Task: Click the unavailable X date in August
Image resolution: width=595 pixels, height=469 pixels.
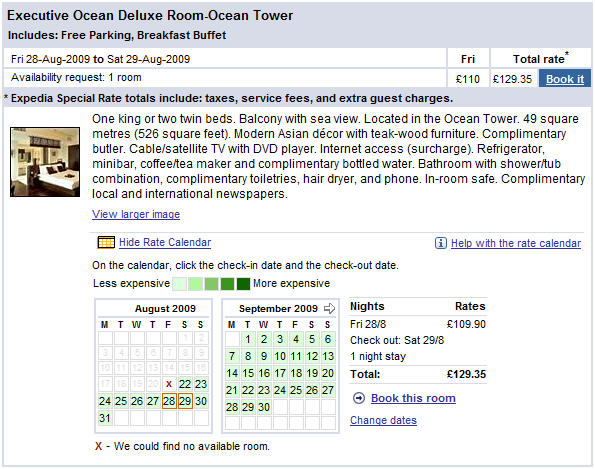Action: pyautogui.click(x=169, y=384)
